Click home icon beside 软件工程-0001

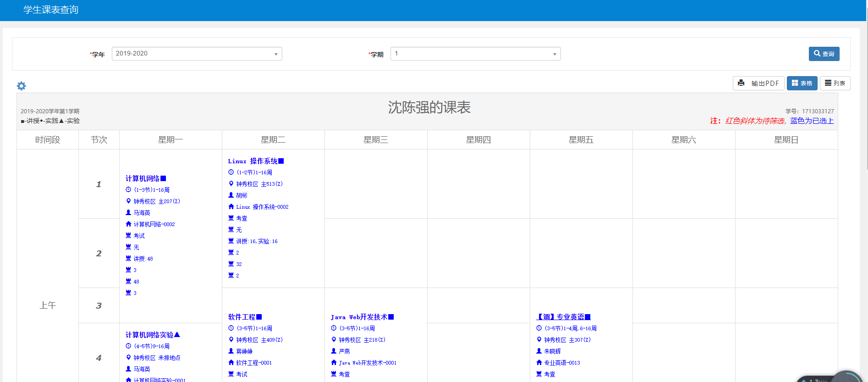point(231,362)
